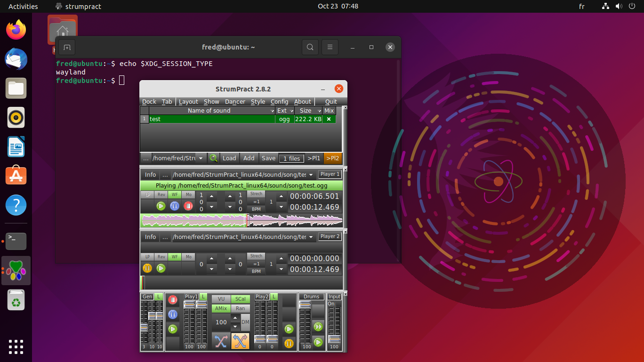This screenshot has width=644, height=362.
Task: Click the Save button
Action: click(x=269, y=158)
